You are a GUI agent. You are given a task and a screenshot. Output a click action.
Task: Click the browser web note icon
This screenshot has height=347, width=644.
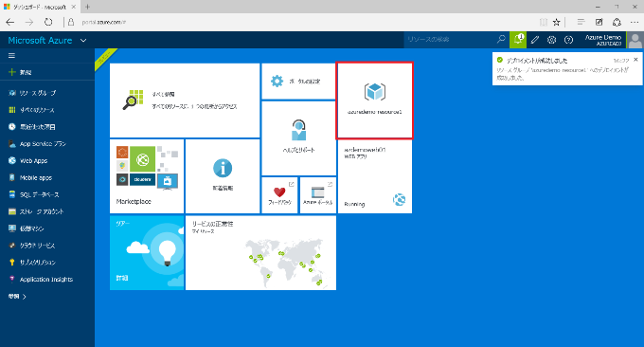599,22
